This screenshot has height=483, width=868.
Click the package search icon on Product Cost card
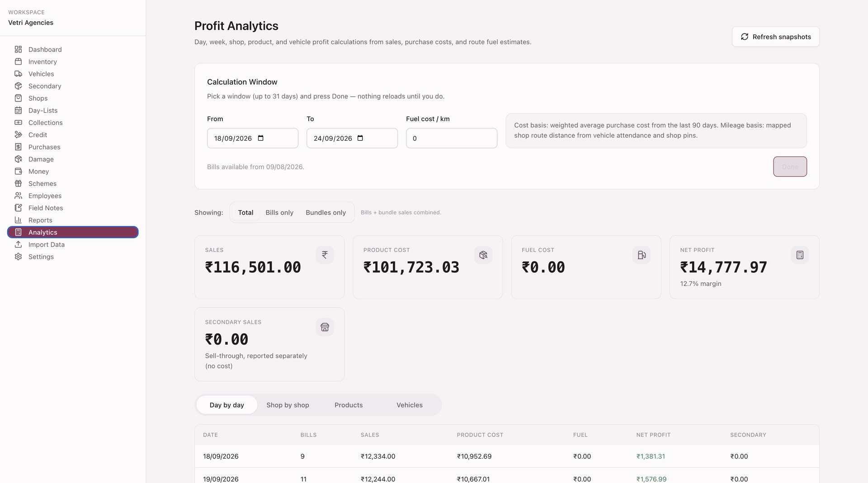coord(483,255)
